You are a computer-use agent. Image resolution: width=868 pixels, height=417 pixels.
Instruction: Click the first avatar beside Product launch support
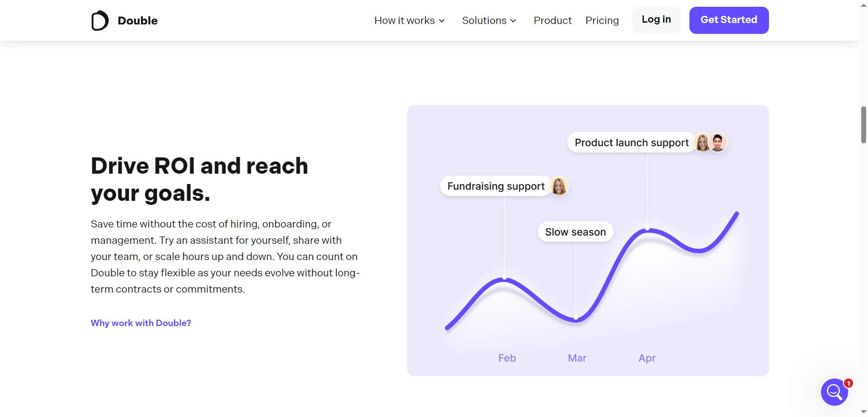pyautogui.click(x=702, y=142)
